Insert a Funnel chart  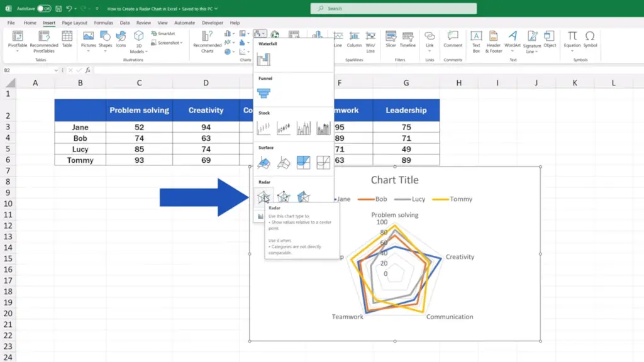point(264,94)
